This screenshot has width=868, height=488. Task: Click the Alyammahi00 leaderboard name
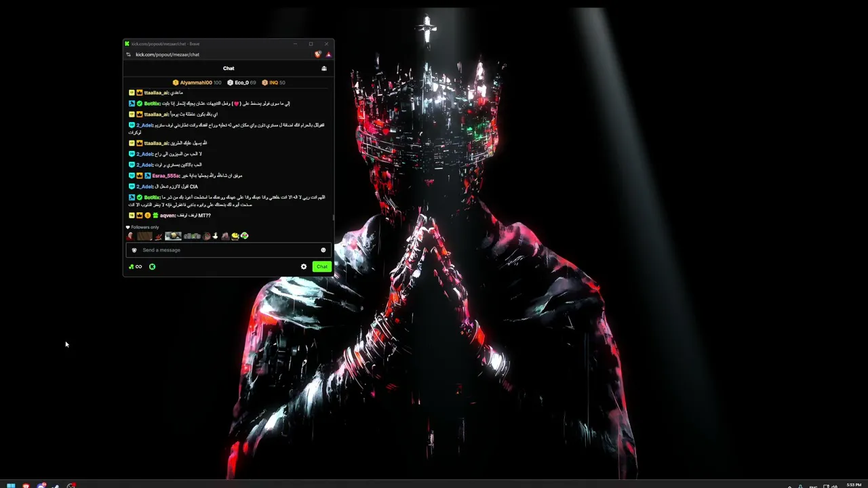click(x=196, y=83)
